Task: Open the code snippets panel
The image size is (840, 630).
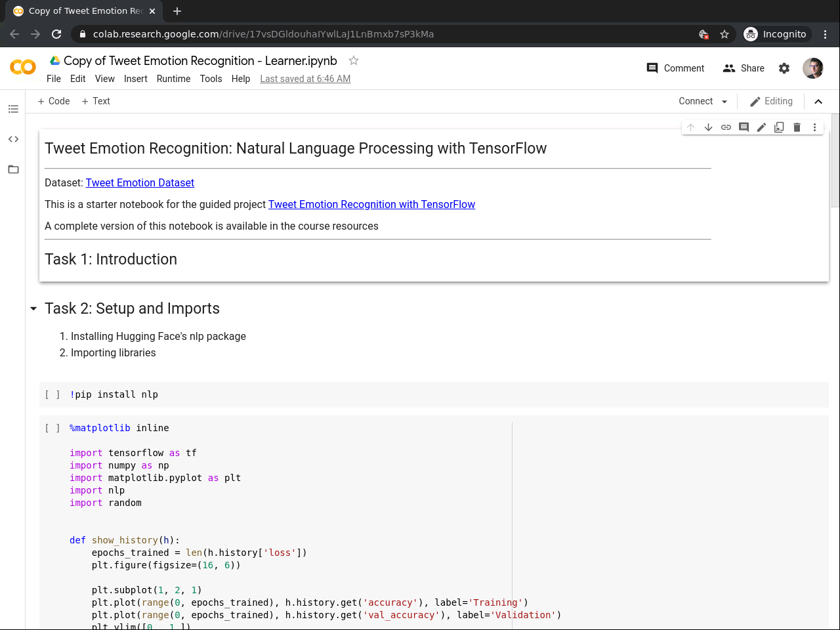Action: click(13, 139)
